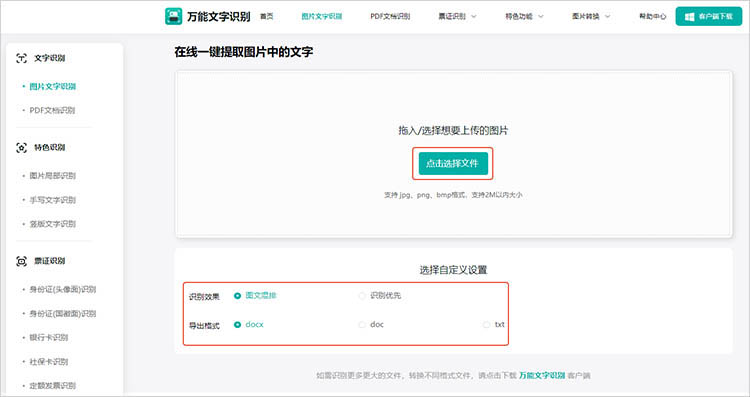The height and width of the screenshot is (397, 750).
Task: Click the Windows icon in 客户端下载 button
Action: [x=689, y=17]
